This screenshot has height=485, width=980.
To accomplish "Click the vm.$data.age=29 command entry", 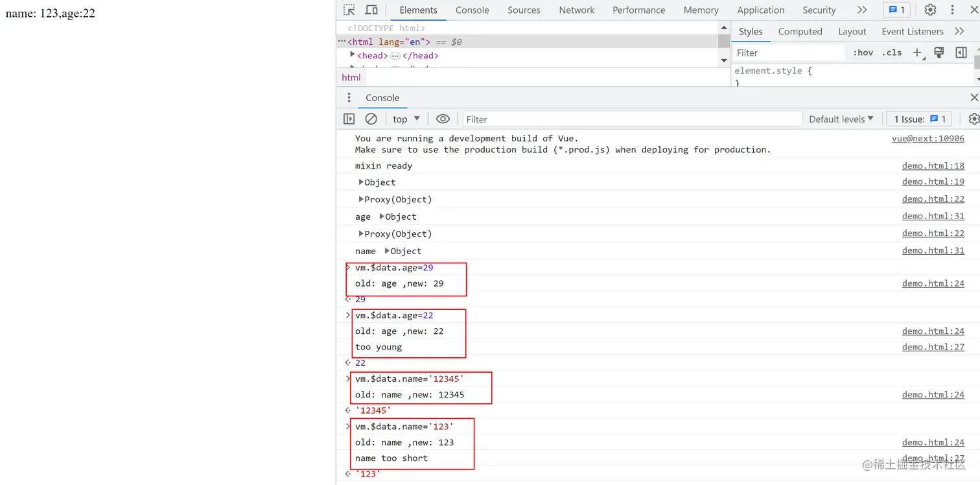I will (x=394, y=267).
